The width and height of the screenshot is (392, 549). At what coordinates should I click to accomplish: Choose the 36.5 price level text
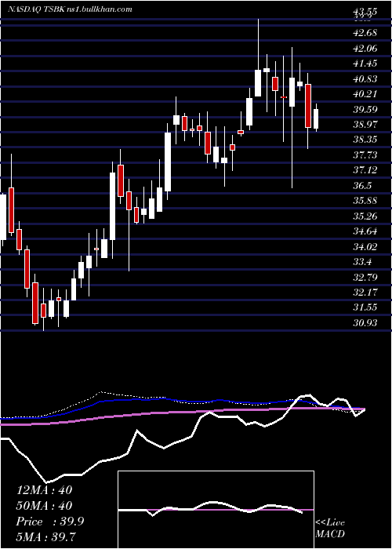click(362, 186)
